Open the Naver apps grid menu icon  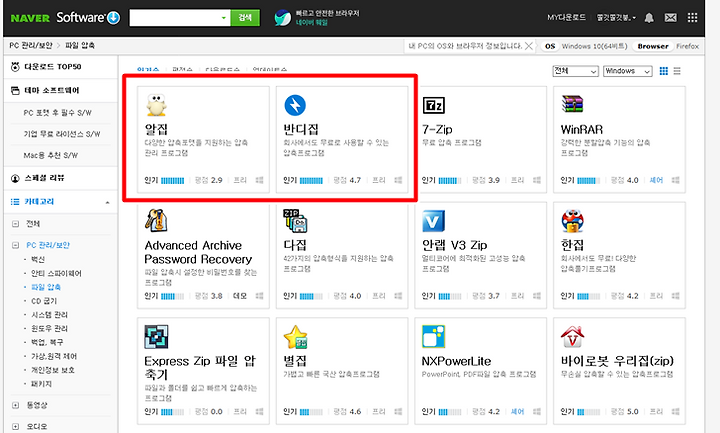click(692, 18)
